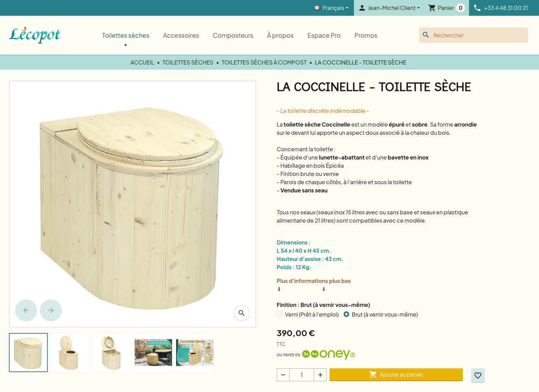
Task: Show previous product photo with left arrow
Action: [x=26, y=310]
